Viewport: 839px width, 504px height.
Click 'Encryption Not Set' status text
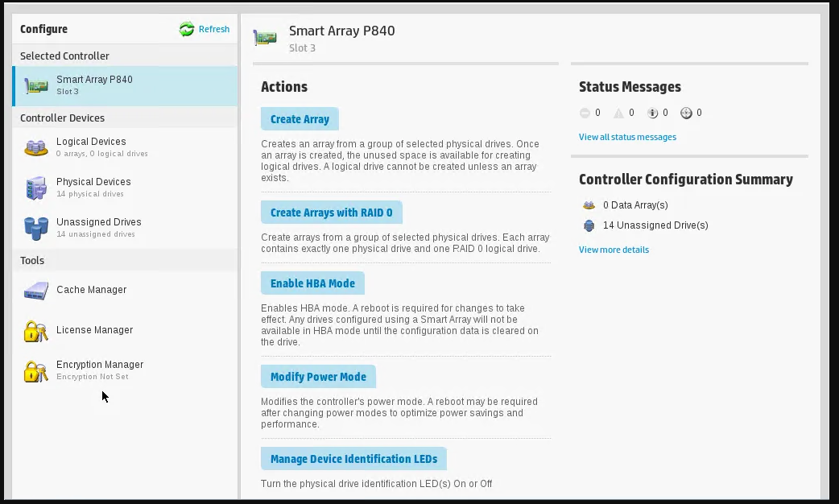point(93,377)
